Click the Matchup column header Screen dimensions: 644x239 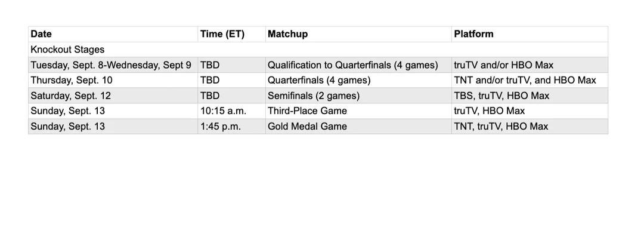(x=358, y=34)
